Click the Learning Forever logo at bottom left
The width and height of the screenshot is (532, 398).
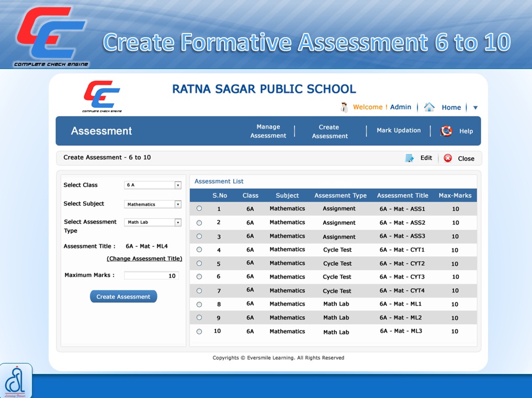pos(16,381)
